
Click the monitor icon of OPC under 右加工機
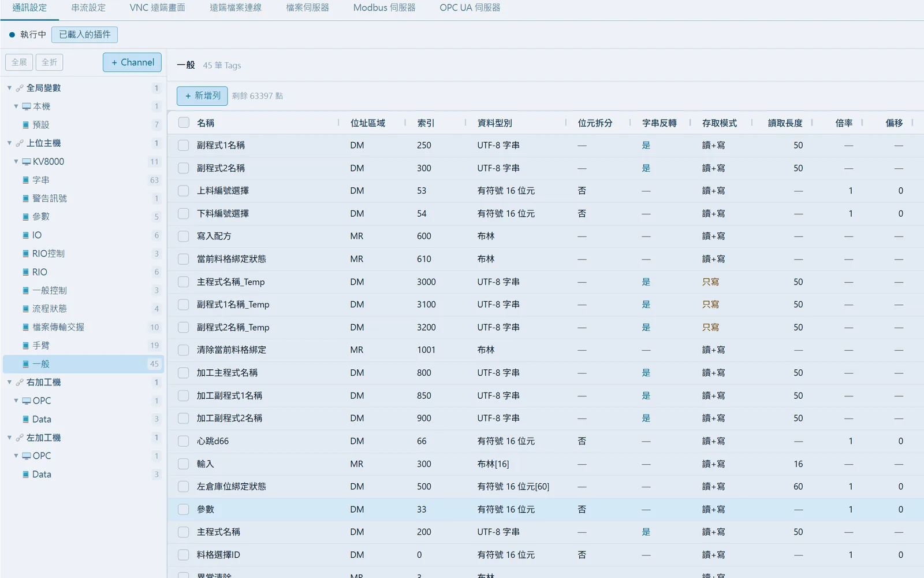point(27,401)
